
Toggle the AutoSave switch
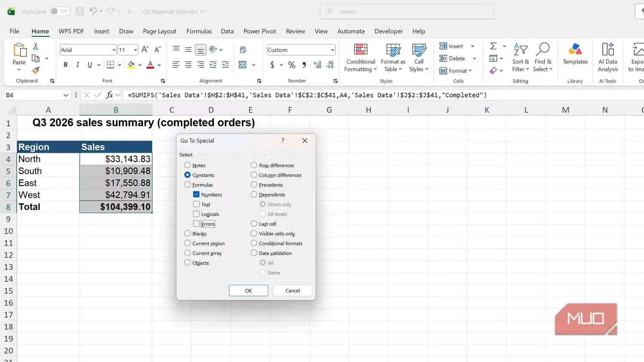click(x=59, y=11)
